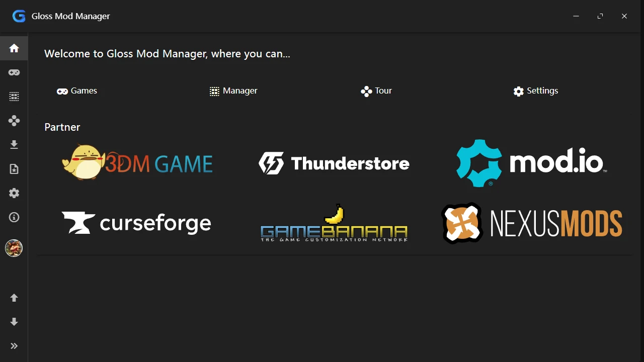Viewport: 644px width, 362px height.
Task: Open the Home page in the sidebar
Action: click(14, 48)
